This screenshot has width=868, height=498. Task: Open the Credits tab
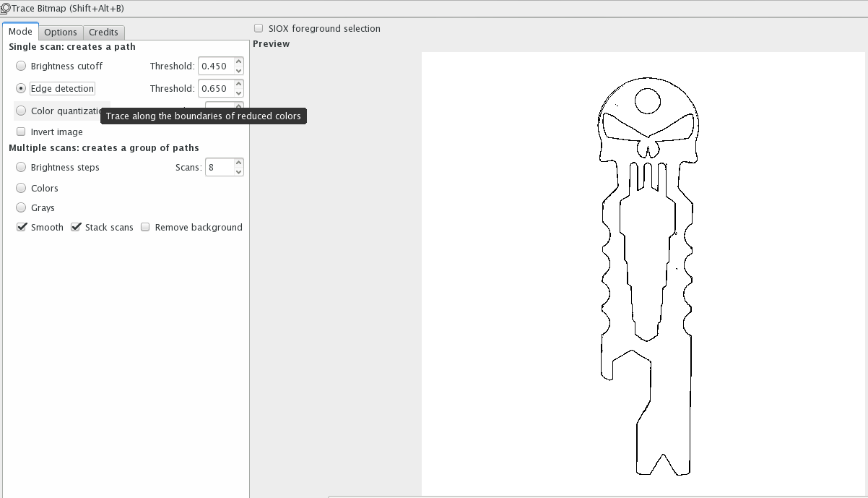tap(103, 33)
